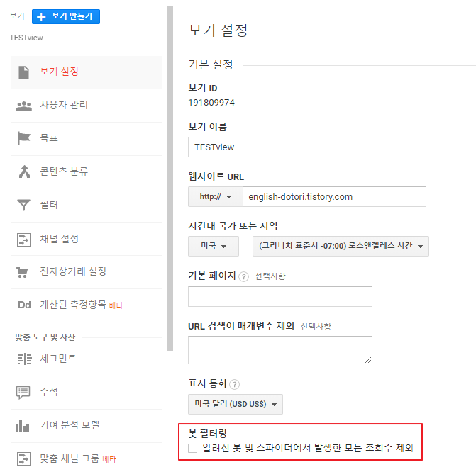This screenshot has height=467, width=476.
Task: Click the empty 기본 페이지 input field
Action: click(x=280, y=296)
